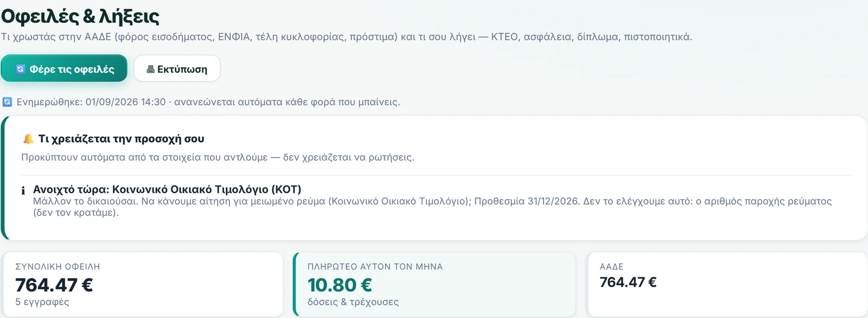The height and width of the screenshot is (318, 868).
Task: Click the δόσεις & τρέχουσες caption
Action: [353, 302]
